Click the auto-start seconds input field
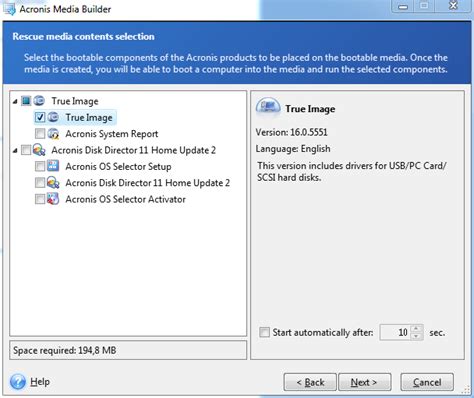This screenshot has width=474, height=398. 395,332
